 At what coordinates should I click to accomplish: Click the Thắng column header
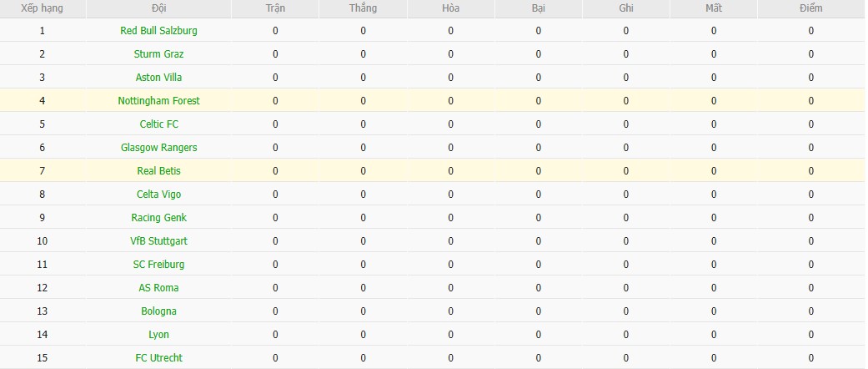(364, 8)
